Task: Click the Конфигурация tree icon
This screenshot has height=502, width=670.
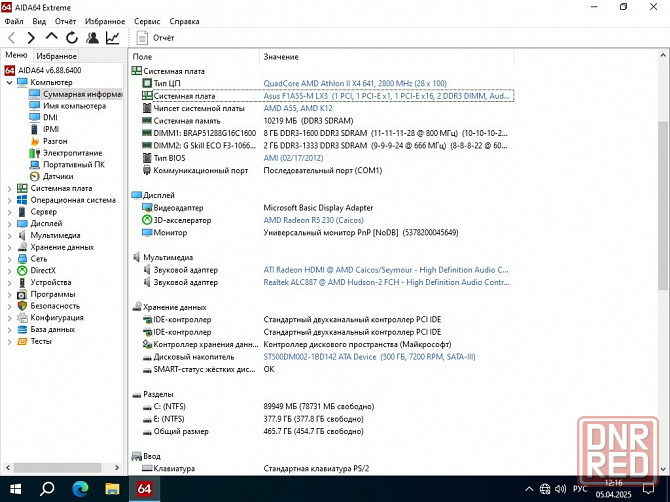Action: [22, 318]
